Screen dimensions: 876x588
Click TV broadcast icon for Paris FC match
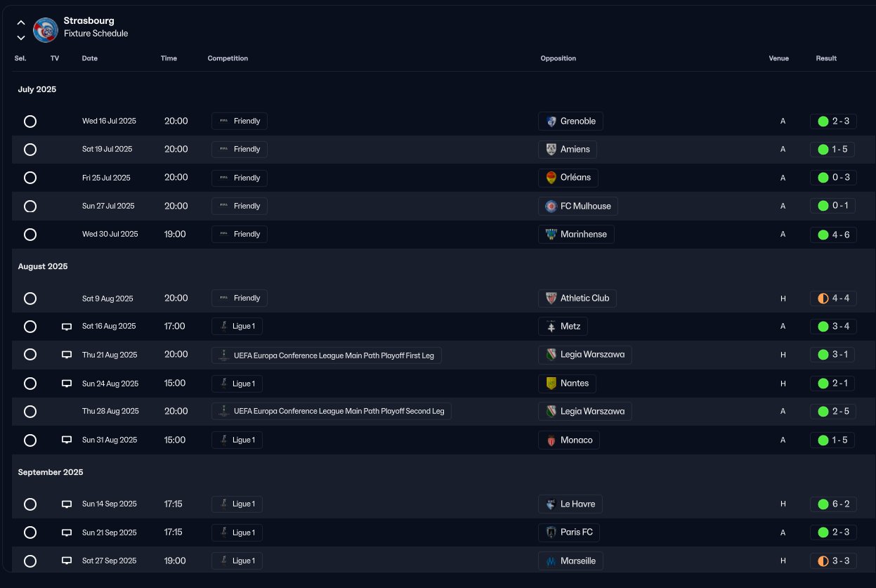pyautogui.click(x=67, y=533)
